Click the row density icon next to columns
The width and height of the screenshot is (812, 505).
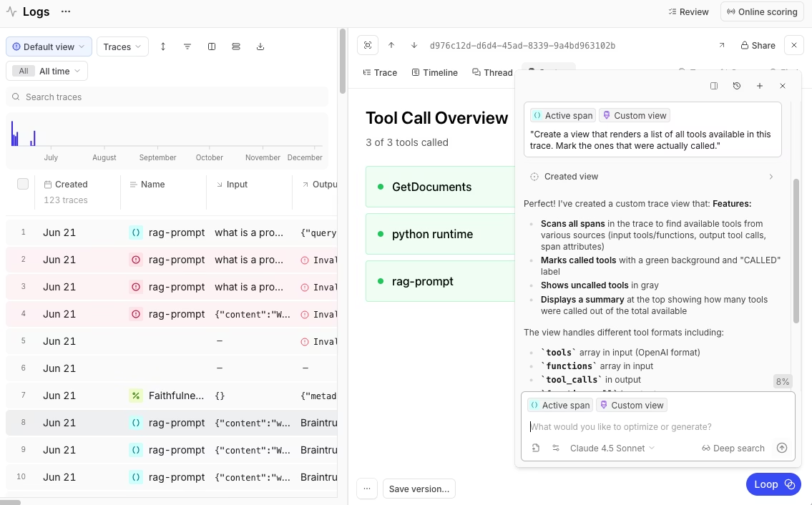tap(236, 46)
